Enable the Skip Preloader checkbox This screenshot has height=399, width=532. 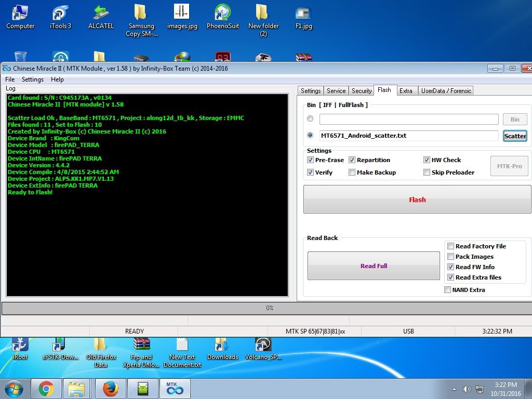(427, 172)
